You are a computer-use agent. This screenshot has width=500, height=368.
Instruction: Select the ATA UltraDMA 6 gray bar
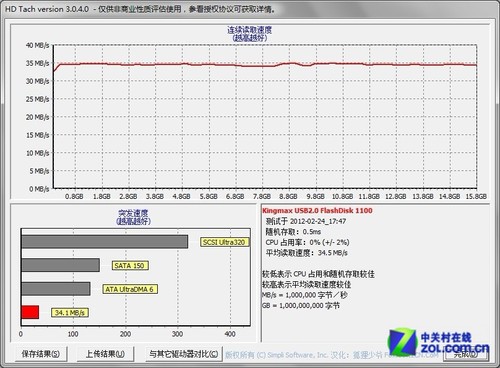(x=56, y=289)
